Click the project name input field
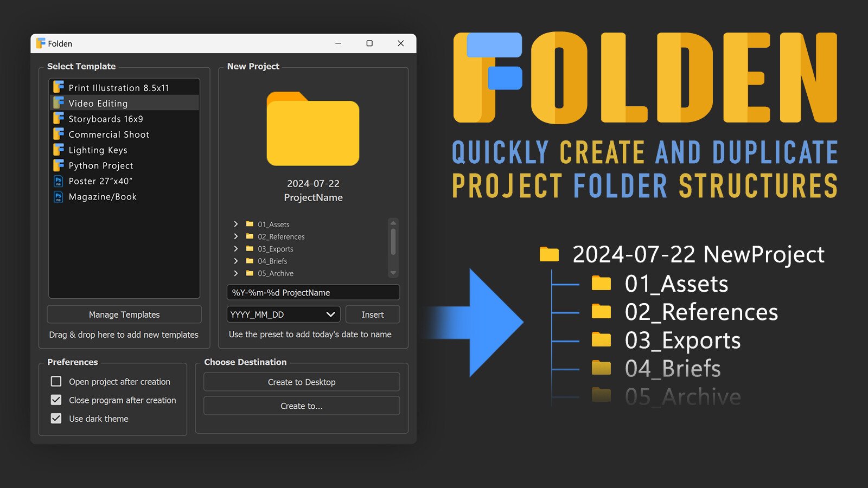Screen dimensions: 868x488 click(313, 292)
